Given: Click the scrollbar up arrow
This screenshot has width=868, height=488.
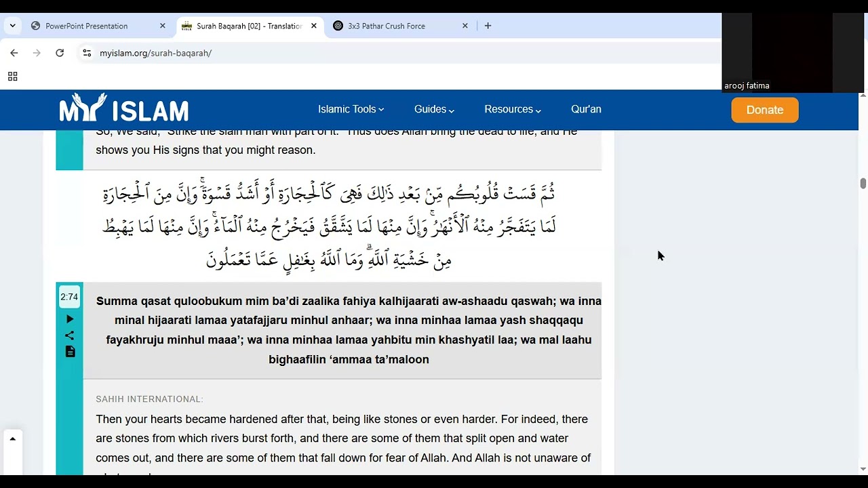Looking at the screenshot, I should 863,96.
